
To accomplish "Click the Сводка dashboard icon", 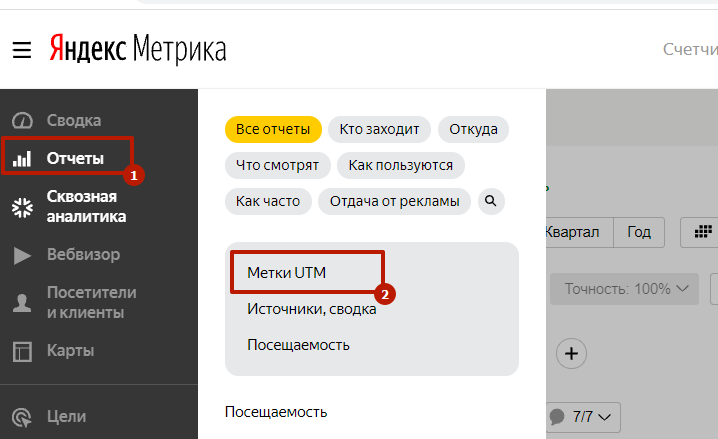I will 21,120.
